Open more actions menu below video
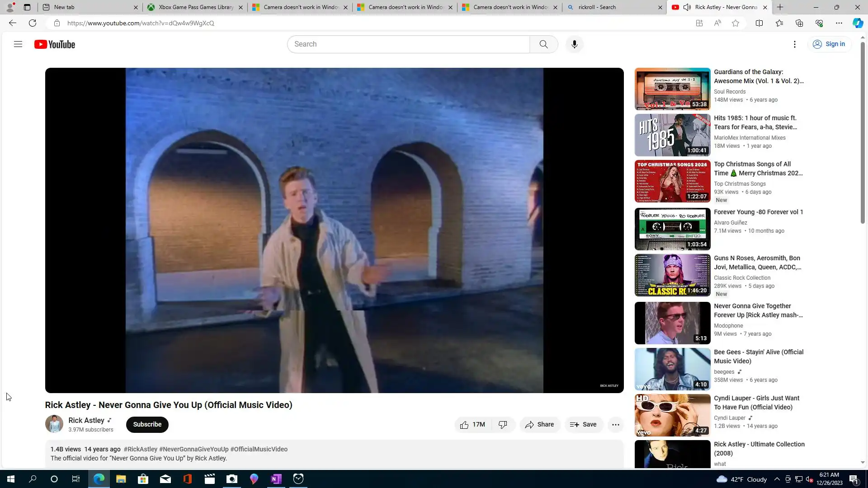 615,425
